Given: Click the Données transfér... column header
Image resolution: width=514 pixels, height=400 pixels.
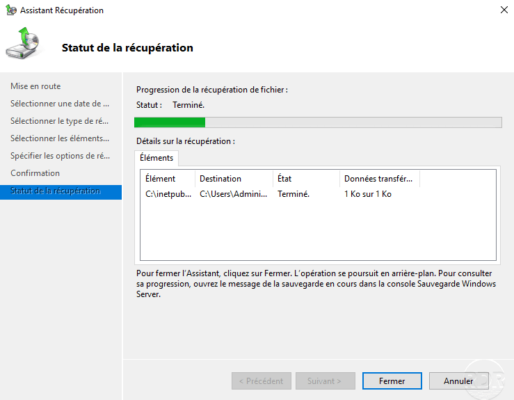Looking at the screenshot, I should 379,179.
